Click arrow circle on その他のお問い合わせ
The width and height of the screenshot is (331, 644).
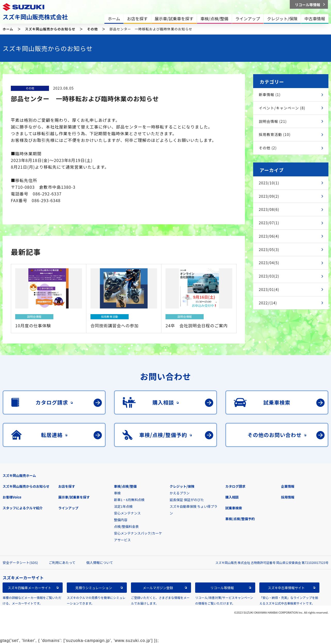tap(320, 435)
